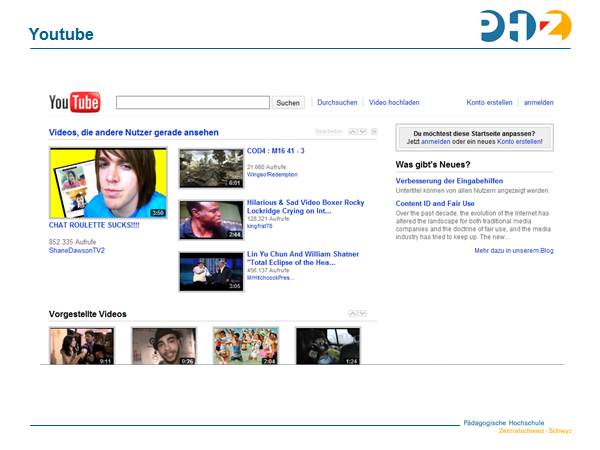Open the Durchsuchen page
Image resolution: width=600 pixels, height=450 pixels.
(x=337, y=103)
